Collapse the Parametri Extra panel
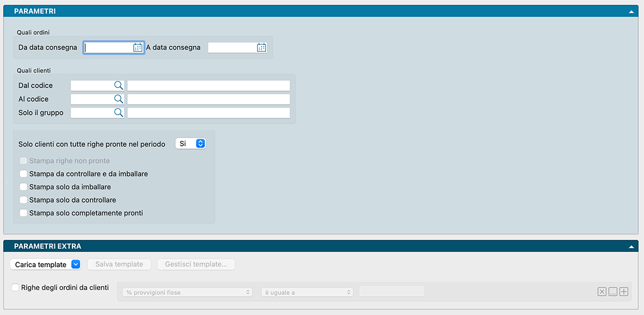Image resolution: width=644 pixels, height=315 pixels. 631,246
